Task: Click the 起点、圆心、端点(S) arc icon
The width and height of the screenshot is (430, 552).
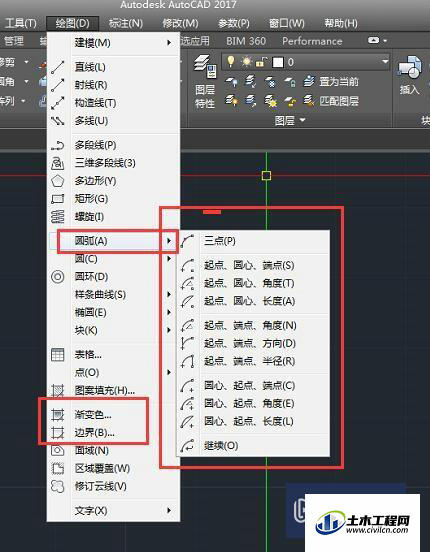Action: pyautogui.click(x=187, y=265)
